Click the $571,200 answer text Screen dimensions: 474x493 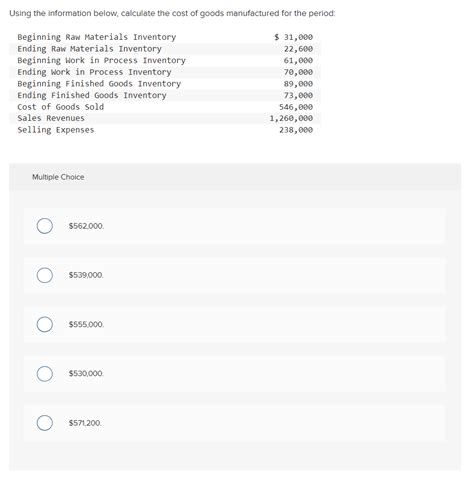click(x=85, y=423)
